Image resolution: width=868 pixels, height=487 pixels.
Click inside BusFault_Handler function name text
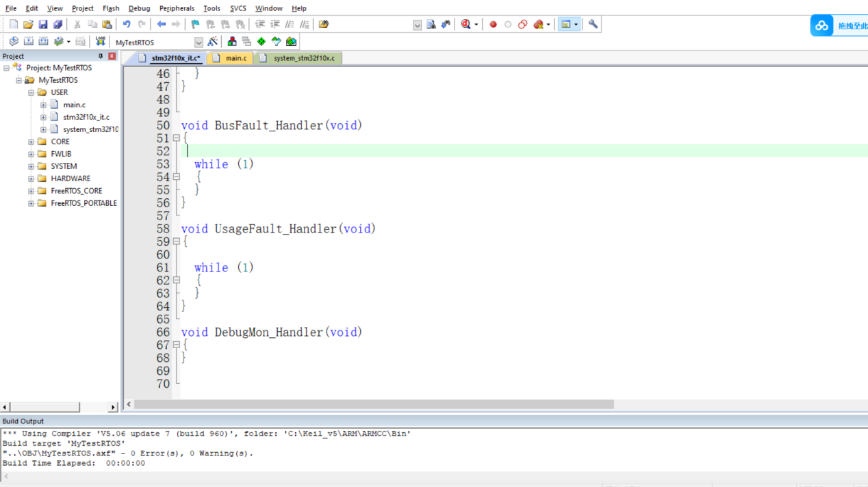(269, 125)
